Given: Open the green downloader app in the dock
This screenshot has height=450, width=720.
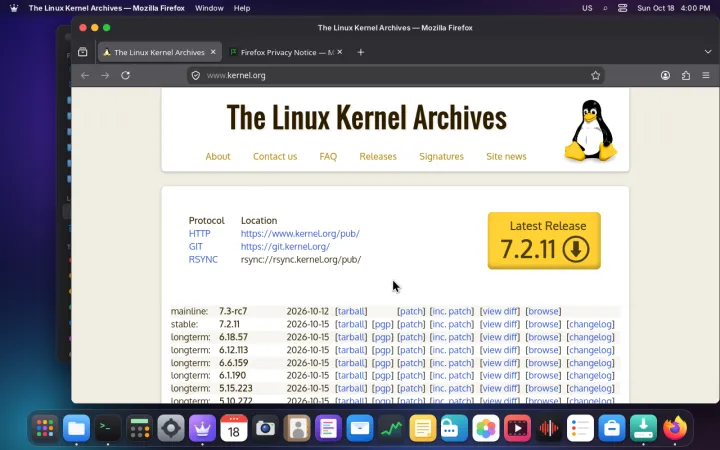Looking at the screenshot, I should click(643, 428).
